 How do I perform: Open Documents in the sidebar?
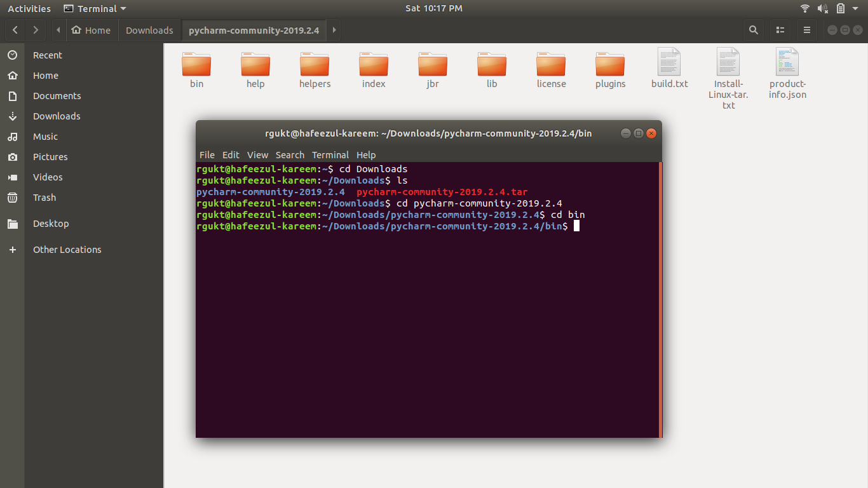[x=81, y=96]
